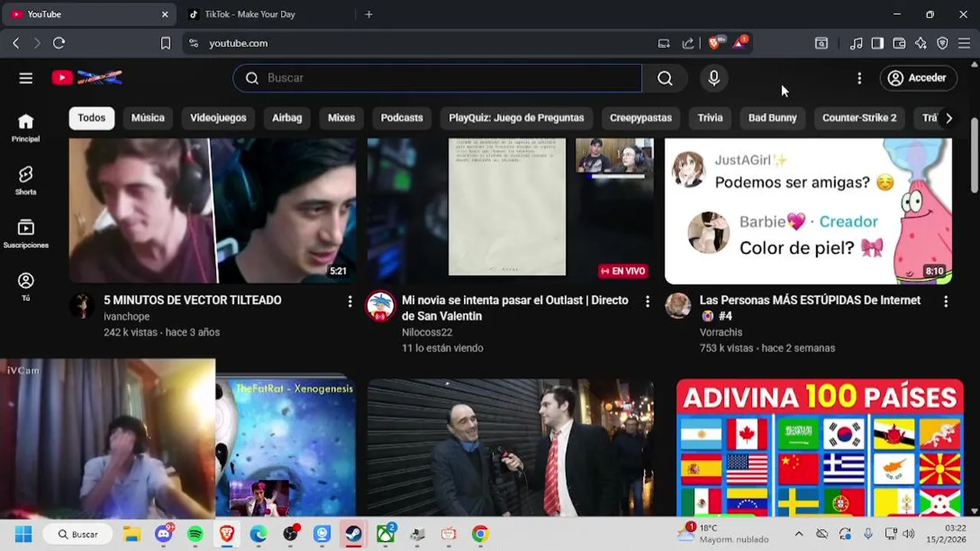Select the Podcasts filter chip
This screenshot has height=551, width=980.
[x=402, y=118]
